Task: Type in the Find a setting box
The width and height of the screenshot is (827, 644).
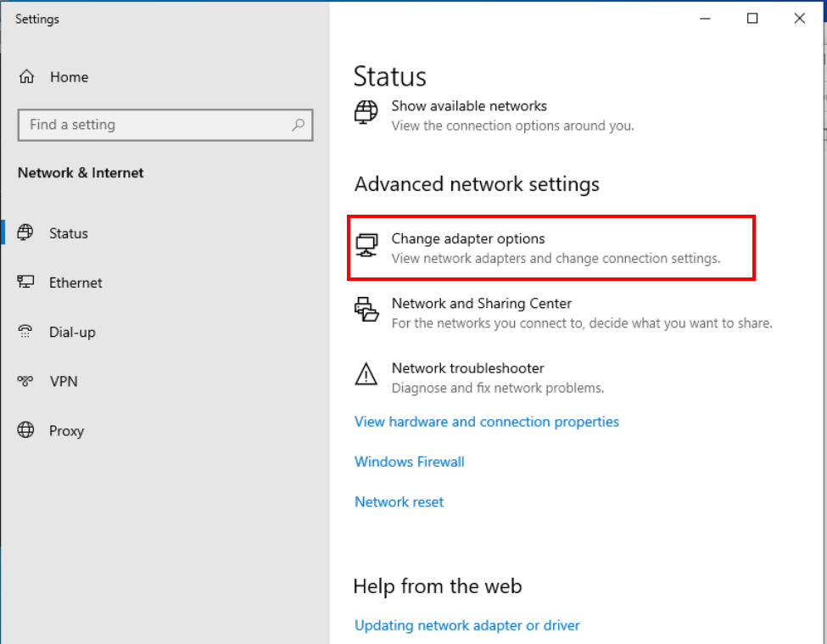Action: click(153, 125)
